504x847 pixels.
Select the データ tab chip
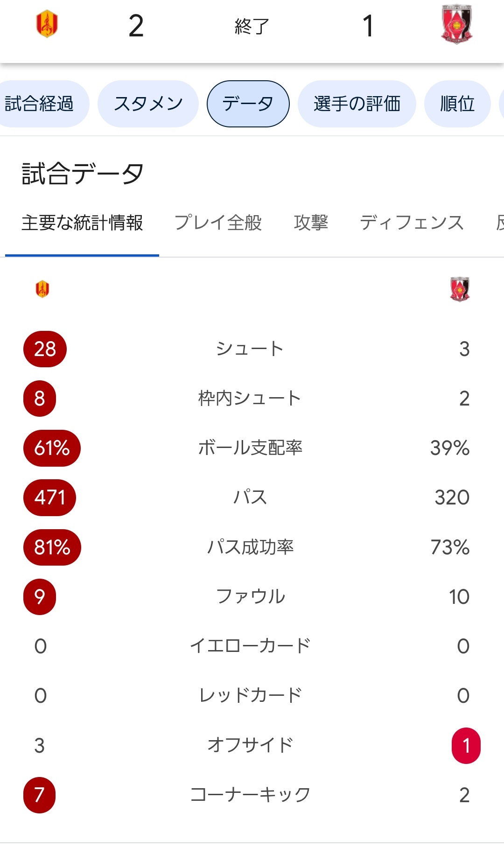(248, 104)
